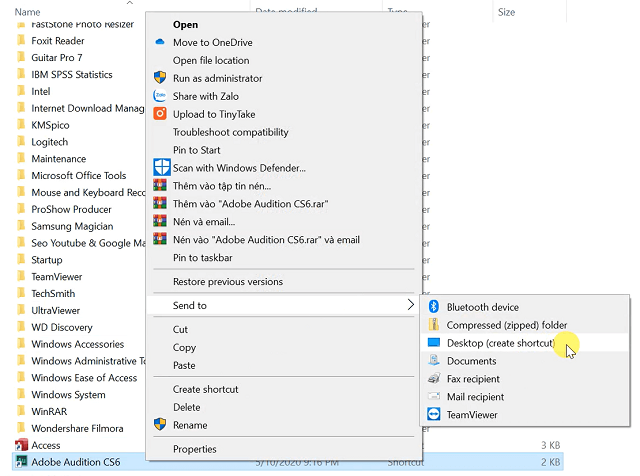Click the Compressed (zipped) folder icon

click(433, 325)
